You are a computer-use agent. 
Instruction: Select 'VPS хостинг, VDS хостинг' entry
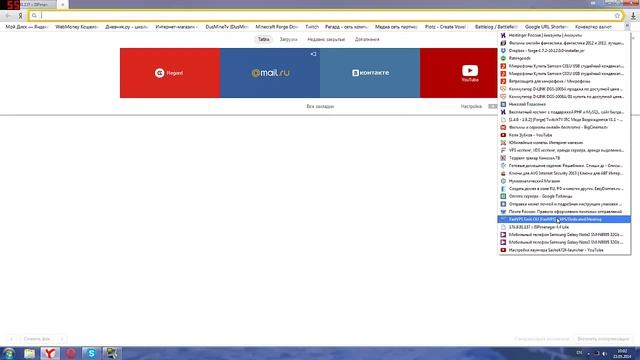coord(564,150)
